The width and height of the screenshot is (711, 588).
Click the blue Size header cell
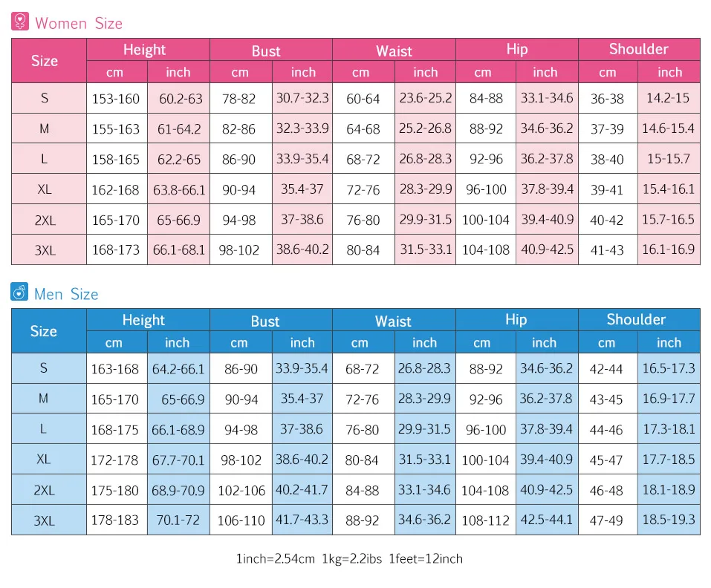click(x=44, y=331)
